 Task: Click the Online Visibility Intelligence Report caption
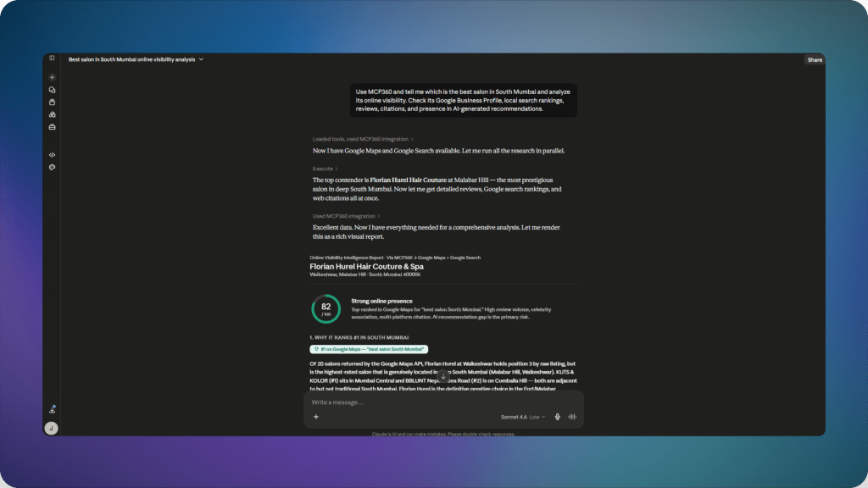(395, 258)
